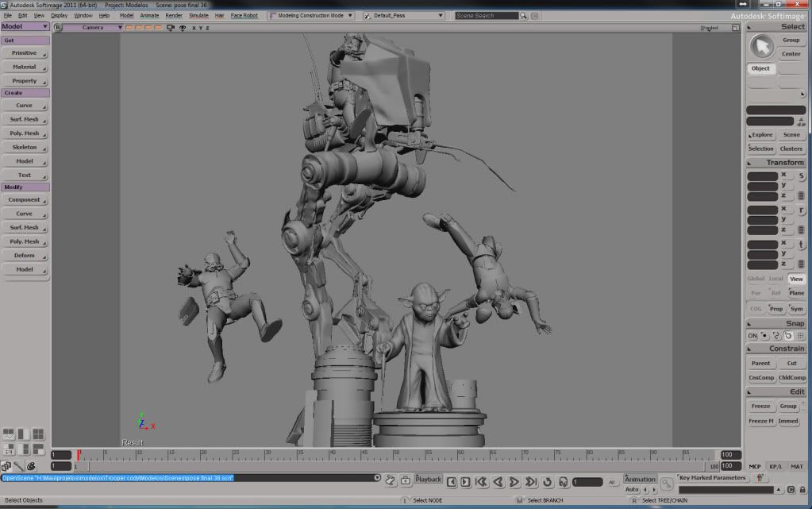The height and width of the screenshot is (509, 812).
Task: Select the Scale tool 's' icon
Action: click(x=801, y=175)
